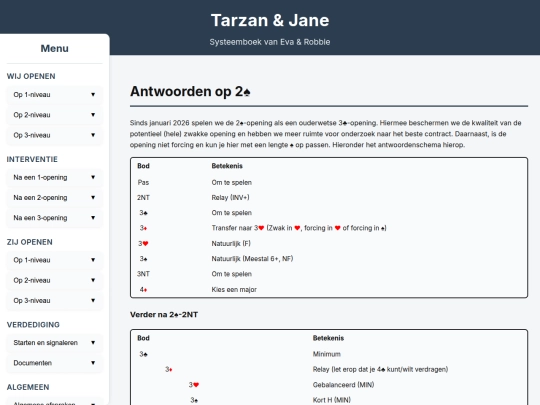Click the 'Systeemboek van Eva & Robbie' subtitle
Screen dimensions: 540x405
(x=270, y=42)
